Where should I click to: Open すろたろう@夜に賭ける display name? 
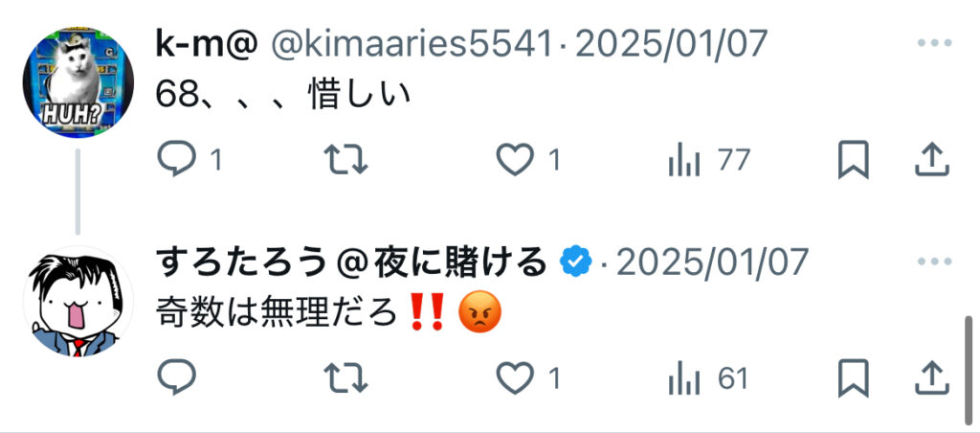[x=351, y=262]
